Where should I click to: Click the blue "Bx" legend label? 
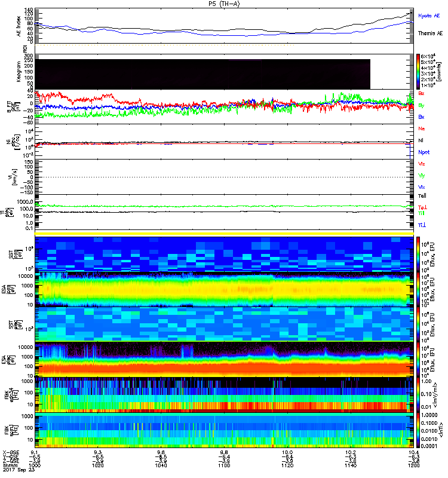point(421,117)
